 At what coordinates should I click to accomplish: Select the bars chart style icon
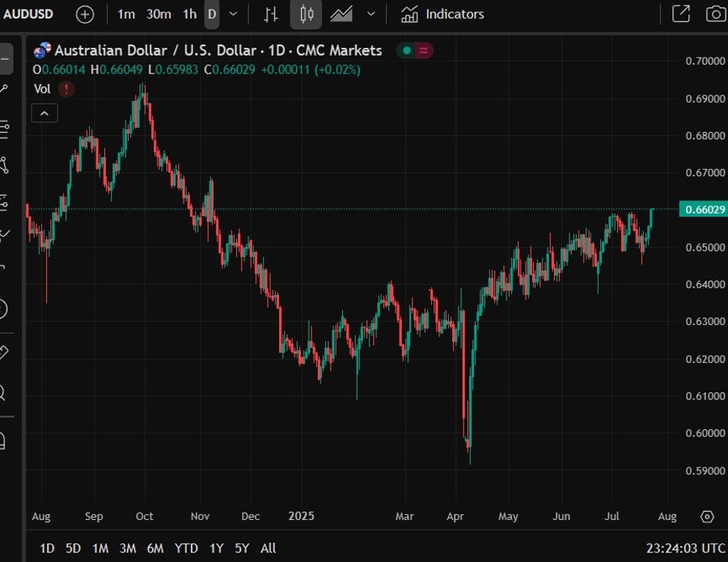271,14
